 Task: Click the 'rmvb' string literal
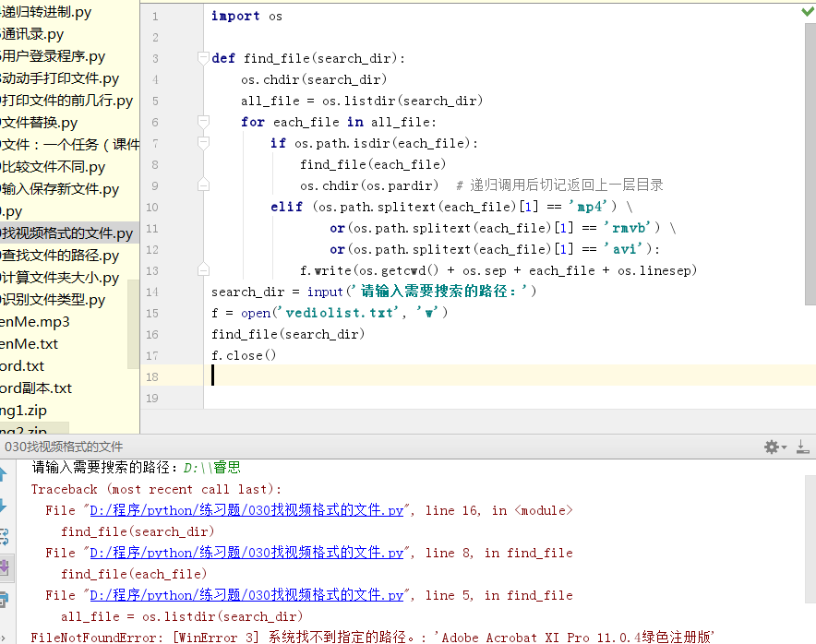coord(628,228)
